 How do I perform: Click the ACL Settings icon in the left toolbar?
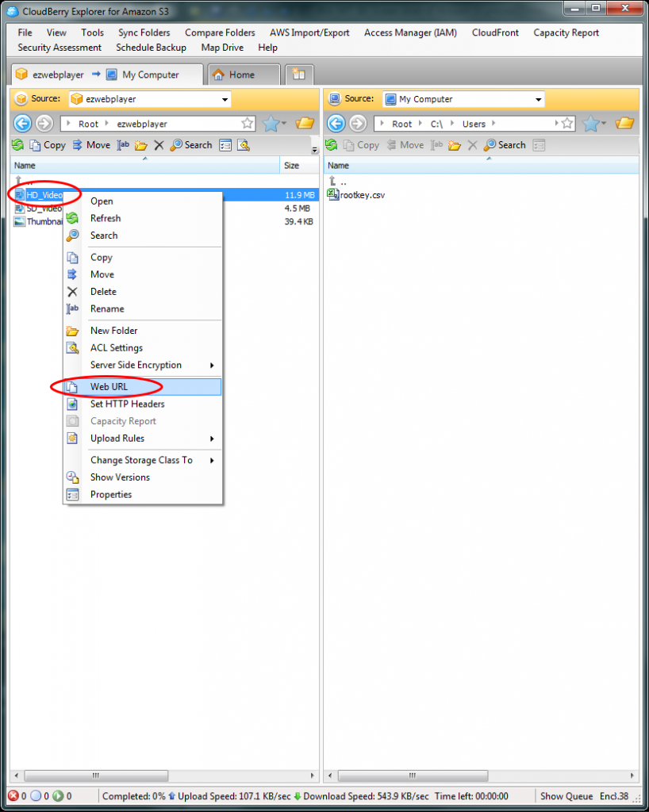click(244, 145)
